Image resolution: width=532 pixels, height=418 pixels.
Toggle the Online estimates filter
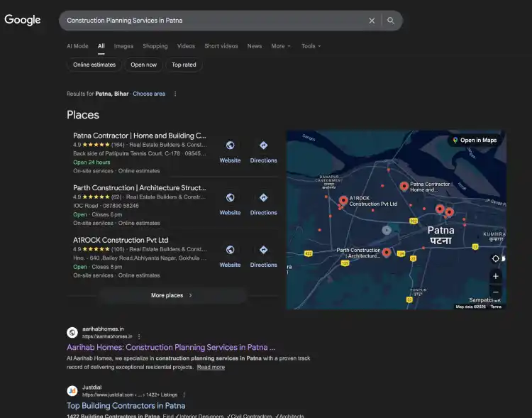(94, 65)
